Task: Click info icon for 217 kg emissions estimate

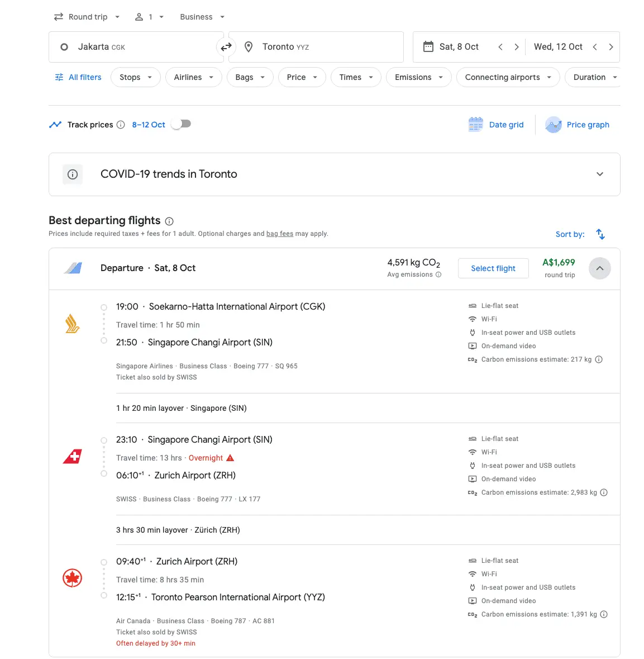Action: pyautogui.click(x=599, y=359)
